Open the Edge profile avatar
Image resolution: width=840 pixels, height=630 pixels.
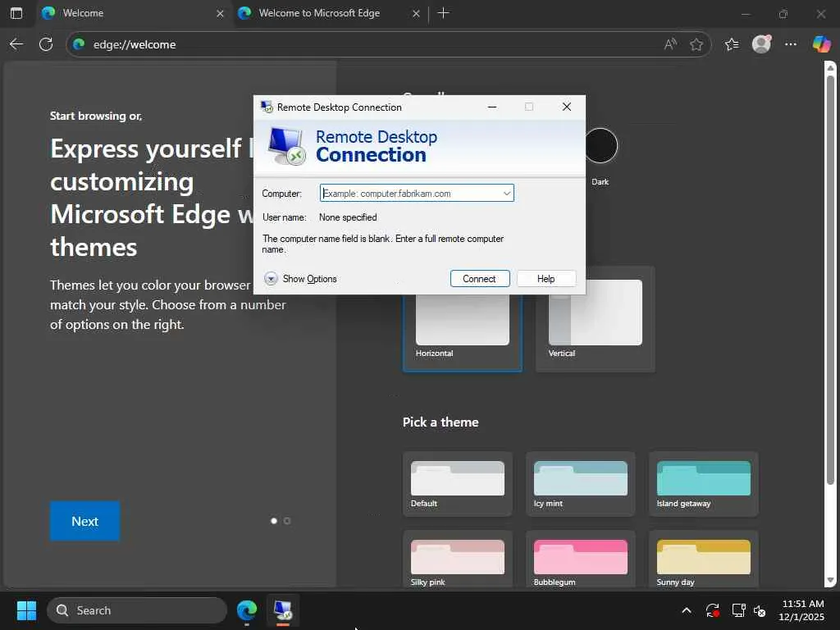pos(761,44)
